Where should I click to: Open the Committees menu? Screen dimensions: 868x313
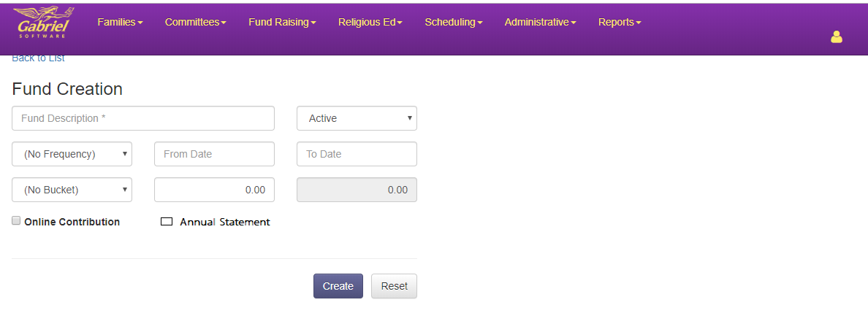click(195, 22)
